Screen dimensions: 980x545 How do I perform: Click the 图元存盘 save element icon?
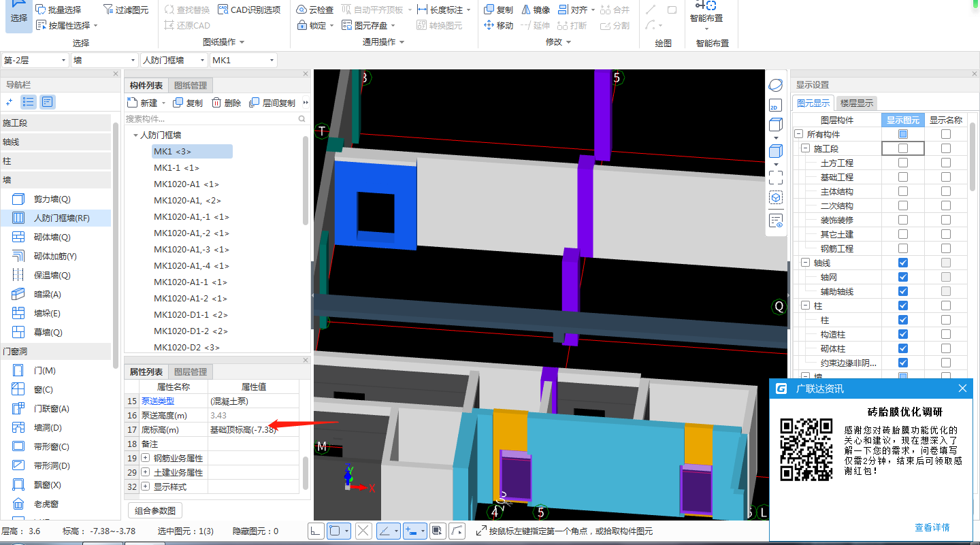point(346,25)
